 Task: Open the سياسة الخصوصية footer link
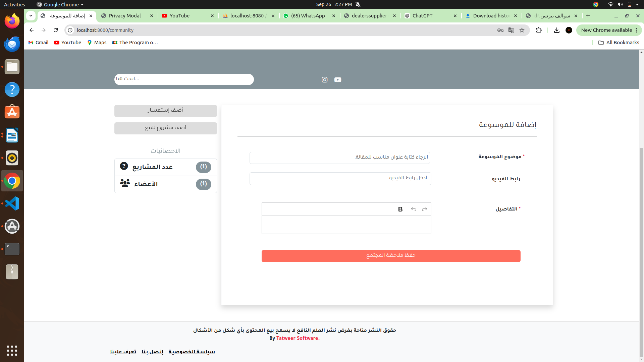(192, 351)
